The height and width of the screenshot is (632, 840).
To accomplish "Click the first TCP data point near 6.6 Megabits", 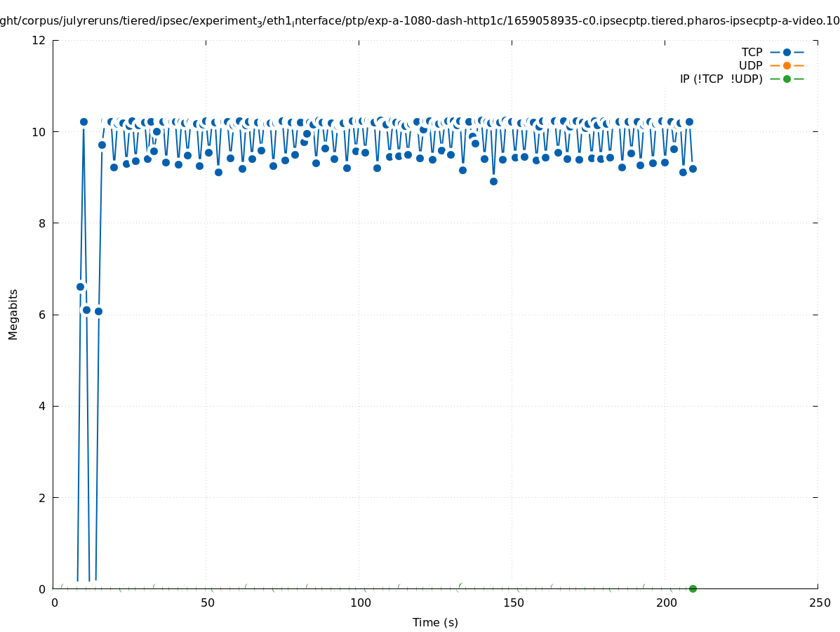I will click(x=80, y=287).
